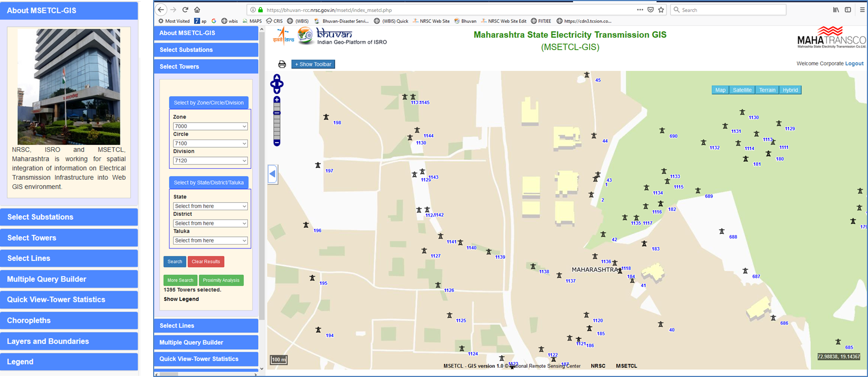Click tower icon labeled 198
Viewport: 868px width, 377px height.
click(x=326, y=117)
